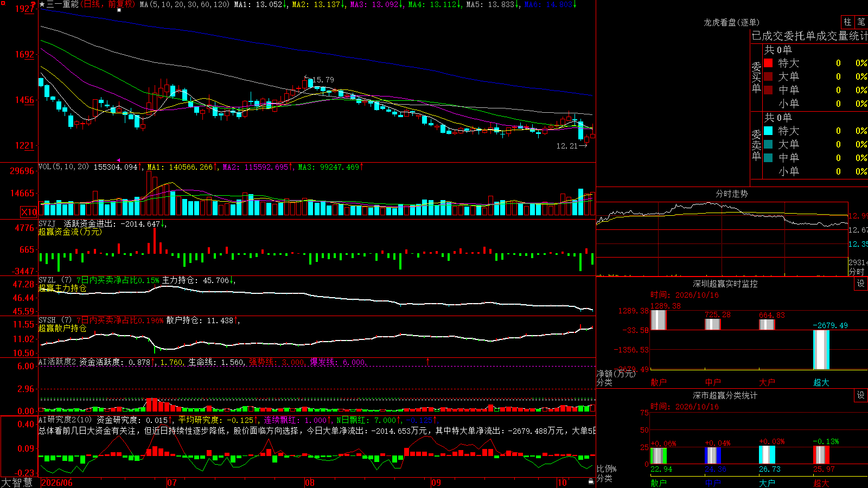The width and height of the screenshot is (868, 488).
Task: Open 设 settings for 深市超赢分类统计
Action: 861,395
